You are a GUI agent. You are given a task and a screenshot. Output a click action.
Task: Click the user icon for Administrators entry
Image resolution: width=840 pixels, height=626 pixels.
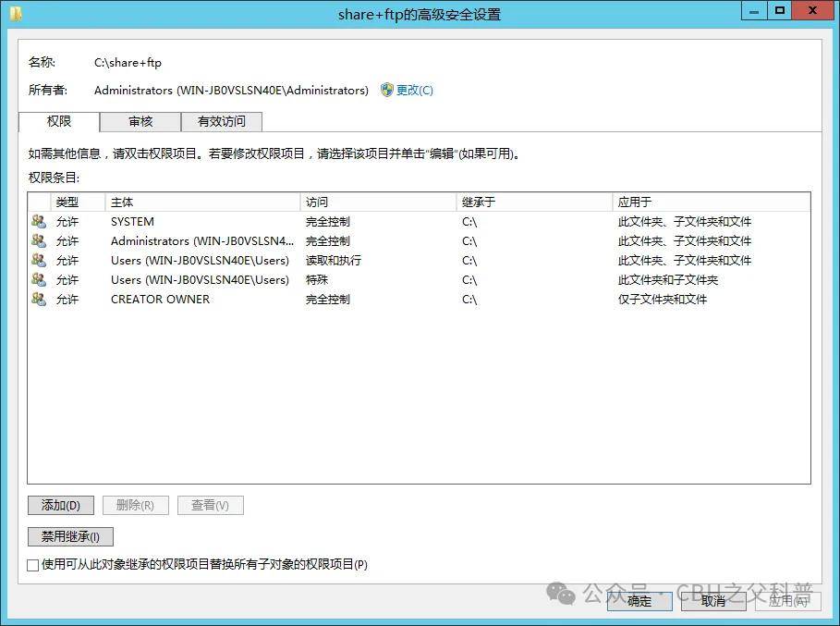(x=38, y=240)
